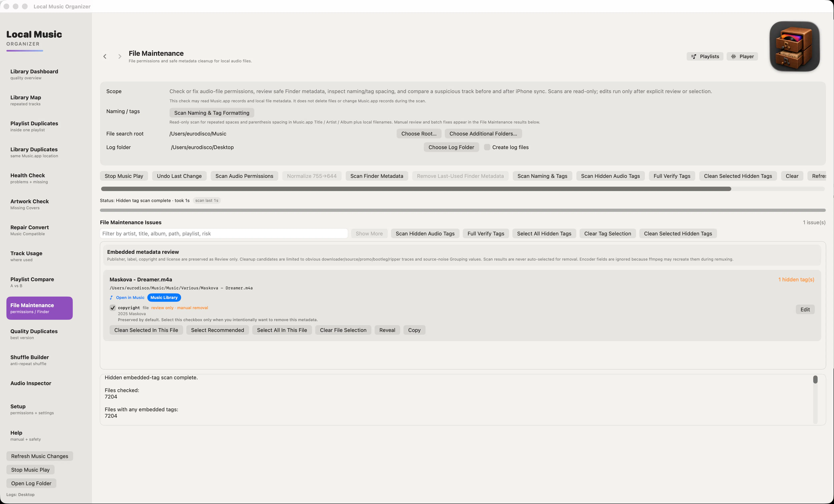
Task: Click the 'scan last 1s' badge
Action: pos(207,200)
